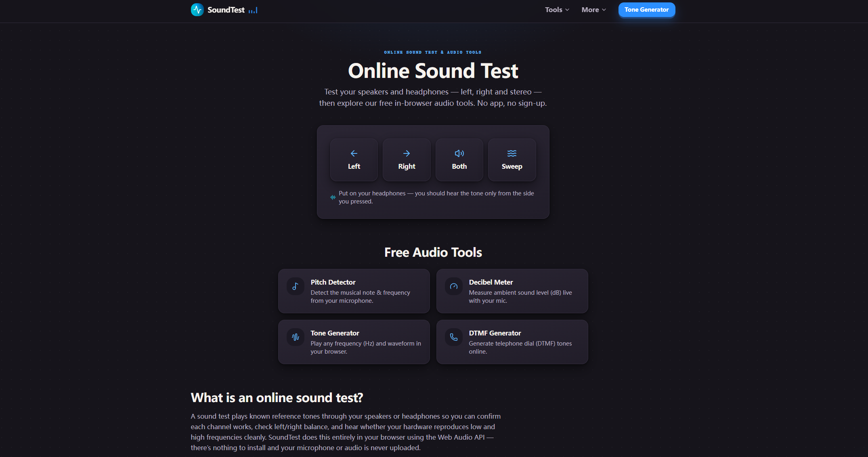Image resolution: width=868 pixels, height=457 pixels.
Task: Open the Pitch Detector tool link
Action: pos(354,291)
